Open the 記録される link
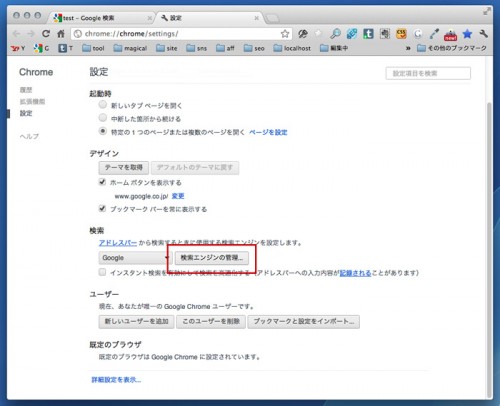The image size is (500, 406). pos(355,273)
